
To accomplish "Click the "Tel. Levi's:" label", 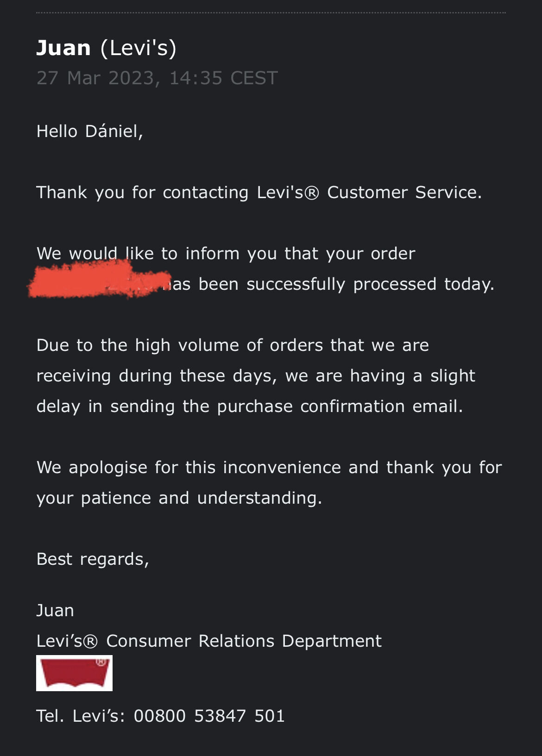I will point(81,716).
